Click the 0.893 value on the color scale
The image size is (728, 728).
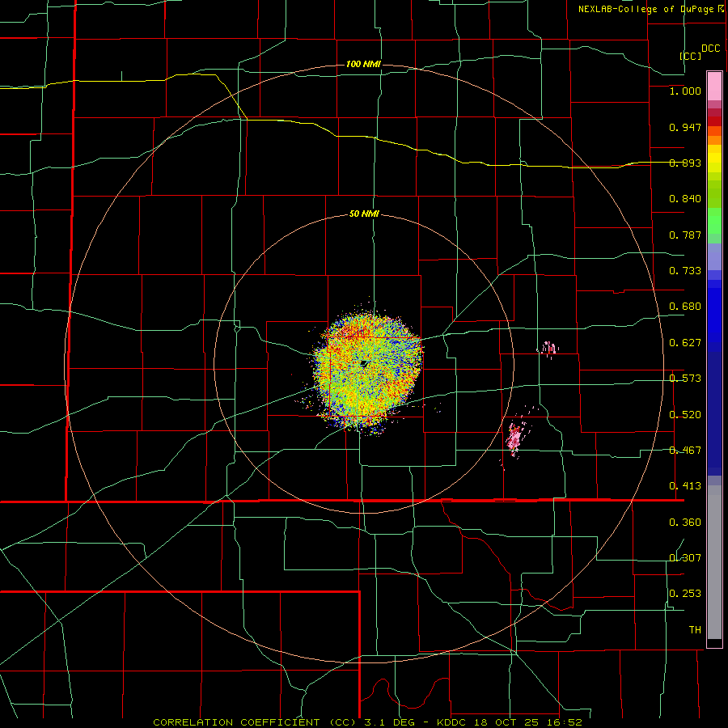tap(685, 163)
